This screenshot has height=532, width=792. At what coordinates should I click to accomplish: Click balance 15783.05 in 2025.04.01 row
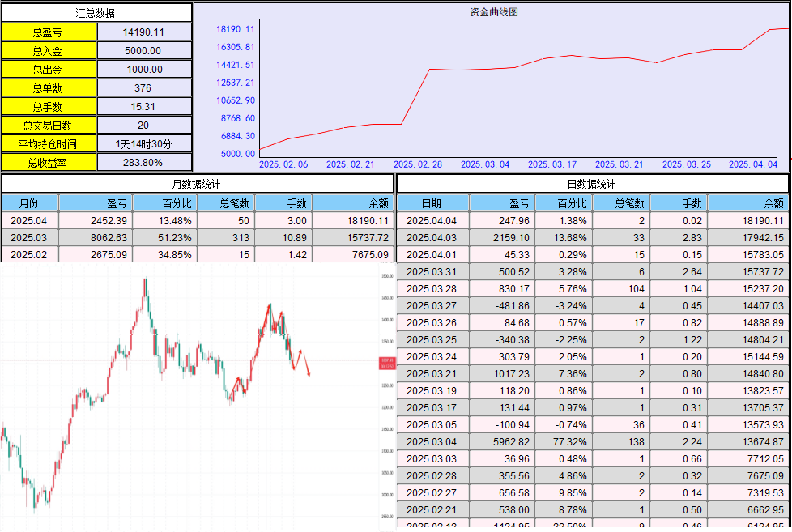coord(748,254)
